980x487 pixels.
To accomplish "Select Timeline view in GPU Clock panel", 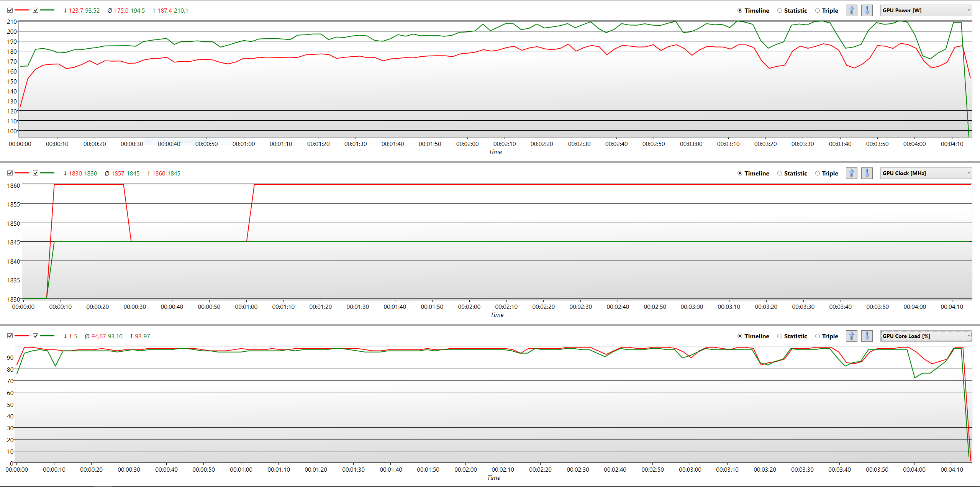I will tap(740, 173).
